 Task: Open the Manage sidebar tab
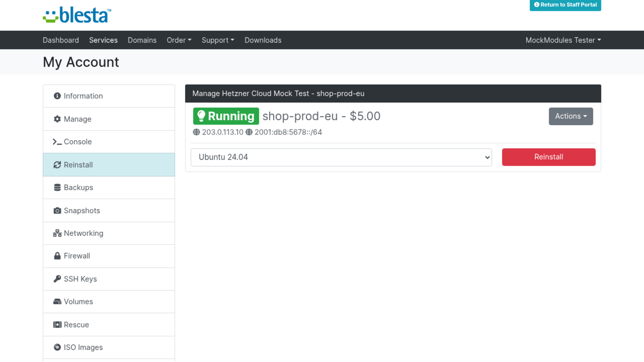coord(109,119)
